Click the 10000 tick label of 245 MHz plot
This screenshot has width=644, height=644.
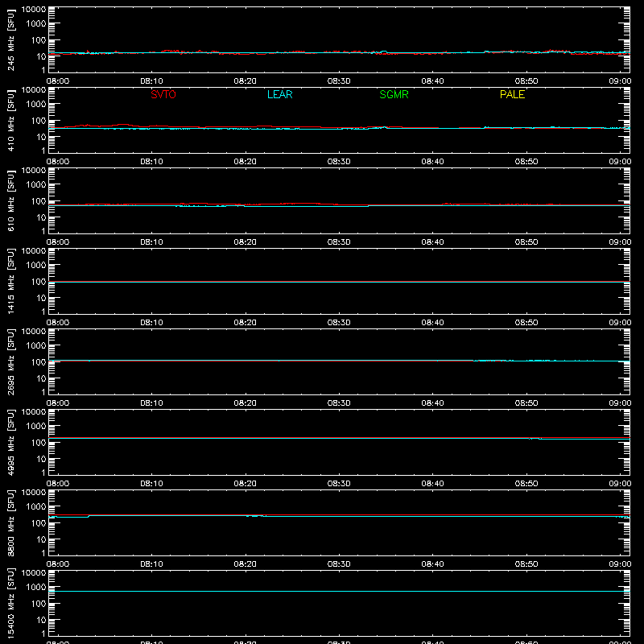[34, 10]
